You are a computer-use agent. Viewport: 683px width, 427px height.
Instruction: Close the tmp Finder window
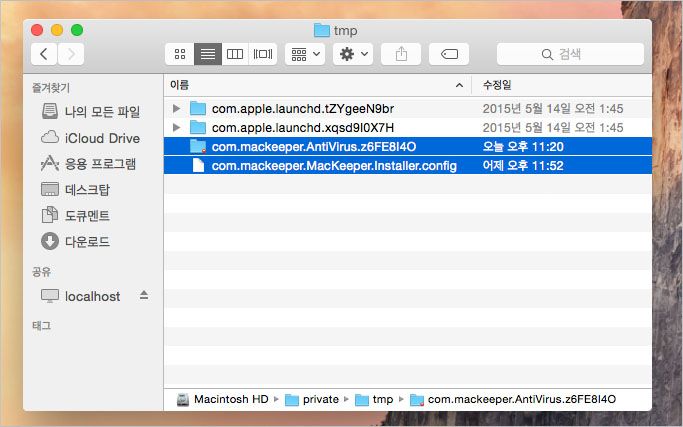37,30
